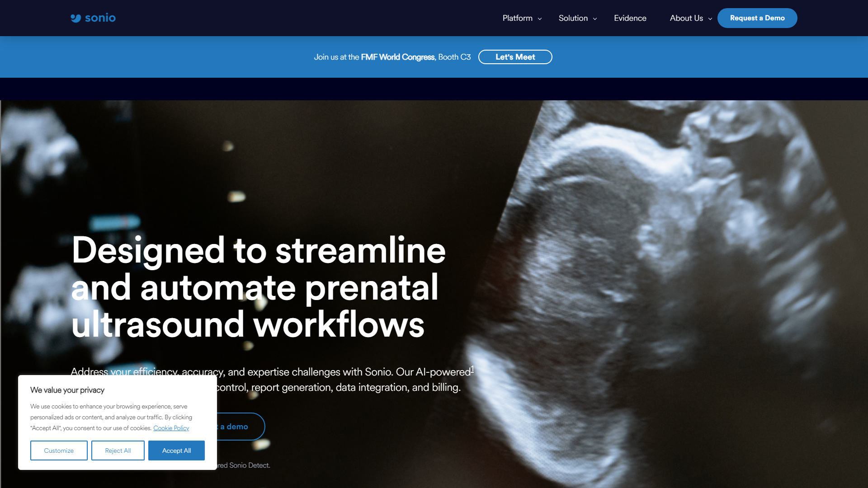Expand the About Us dropdown arrow

[x=710, y=19]
